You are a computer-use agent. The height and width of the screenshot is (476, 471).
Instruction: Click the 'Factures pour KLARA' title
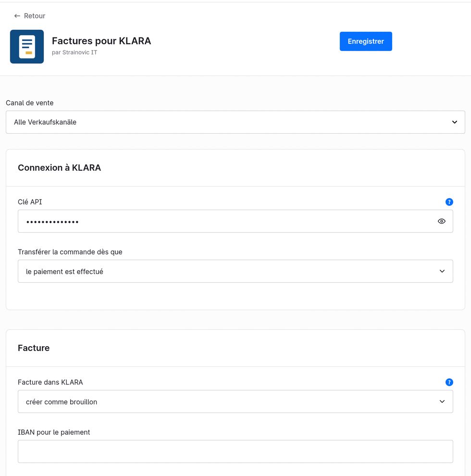coord(101,41)
